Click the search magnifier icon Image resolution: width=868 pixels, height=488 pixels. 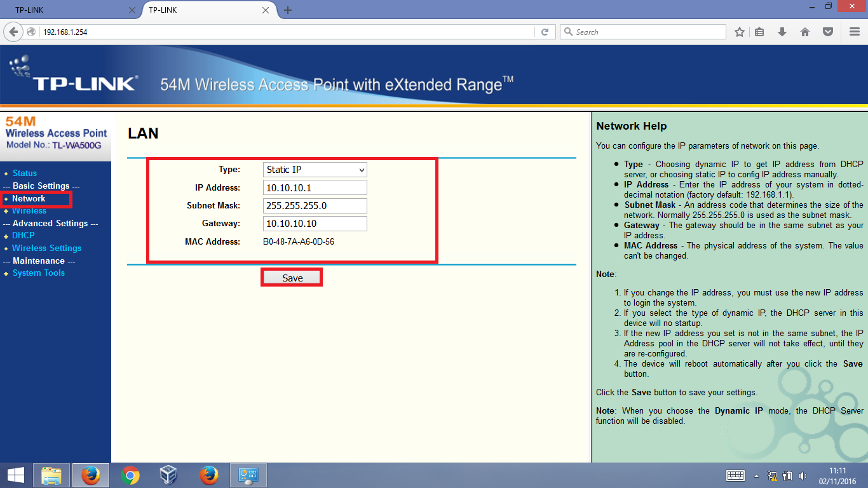[568, 32]
